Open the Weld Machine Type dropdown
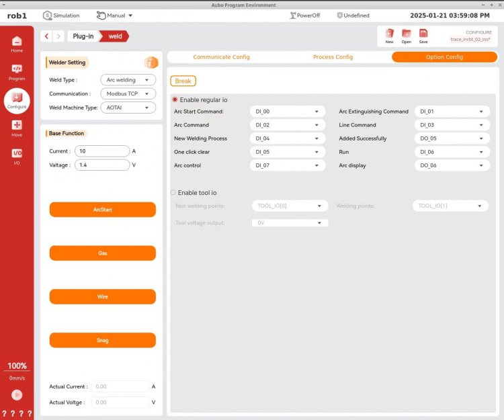This screenshot has height=420, width=504. [128, 108]
